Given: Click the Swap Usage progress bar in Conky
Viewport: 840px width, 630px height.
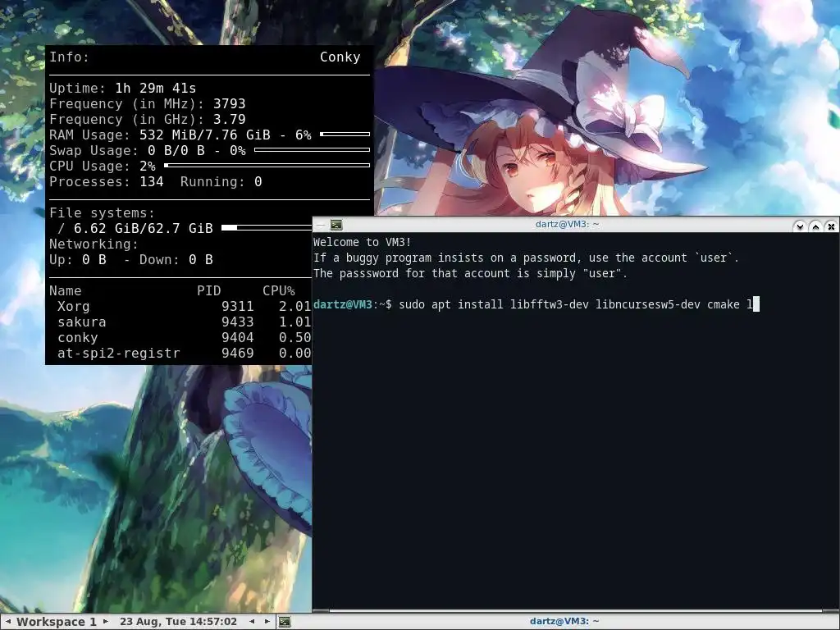Looking at the screenshot, I should coord(313,150).
